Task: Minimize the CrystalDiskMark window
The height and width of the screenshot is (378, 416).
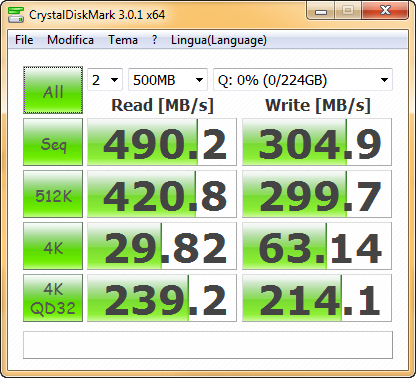Action: click(320, 11)
